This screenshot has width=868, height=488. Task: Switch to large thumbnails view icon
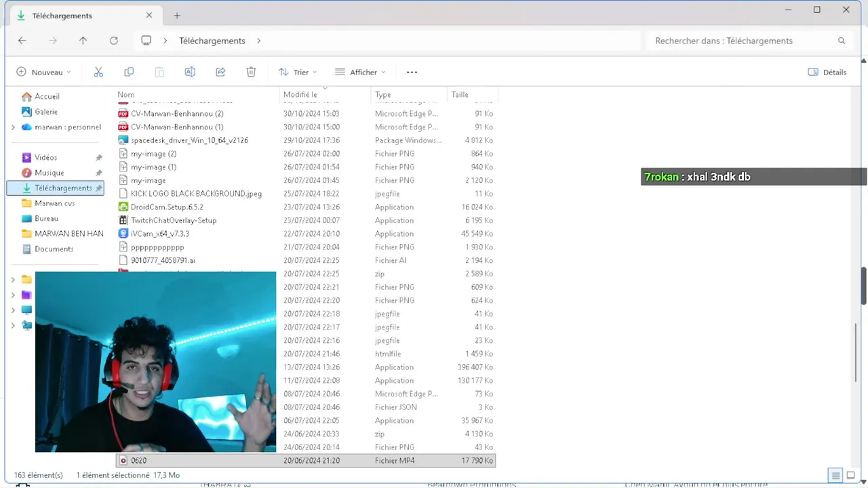tap(850, 476)
